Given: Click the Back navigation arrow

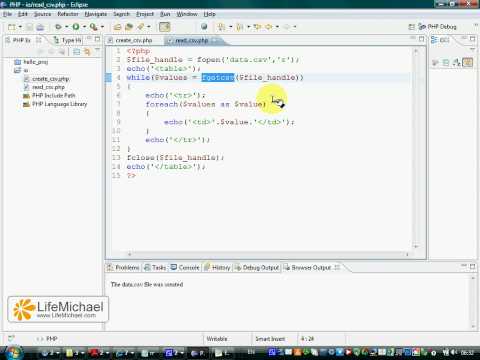Looking at the screenshot, I should pos(269,27).
